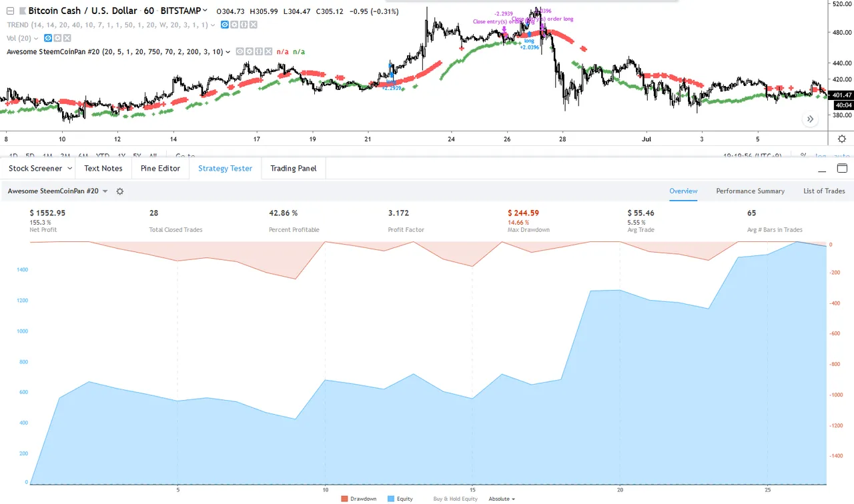The width and height of the screenshot is (854, 504).
Task: Show hidden Awesome SteemCoinPan #20 indicator
Action: (x=240, y=51)
